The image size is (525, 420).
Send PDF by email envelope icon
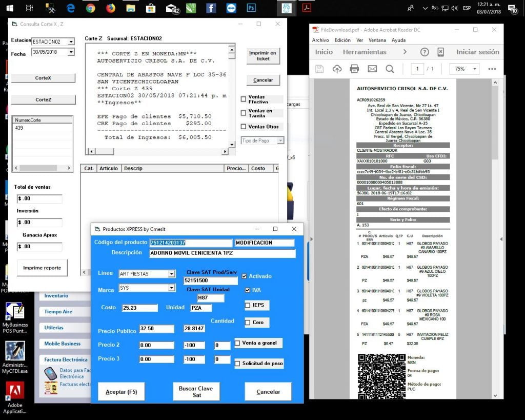click(372, 69)
